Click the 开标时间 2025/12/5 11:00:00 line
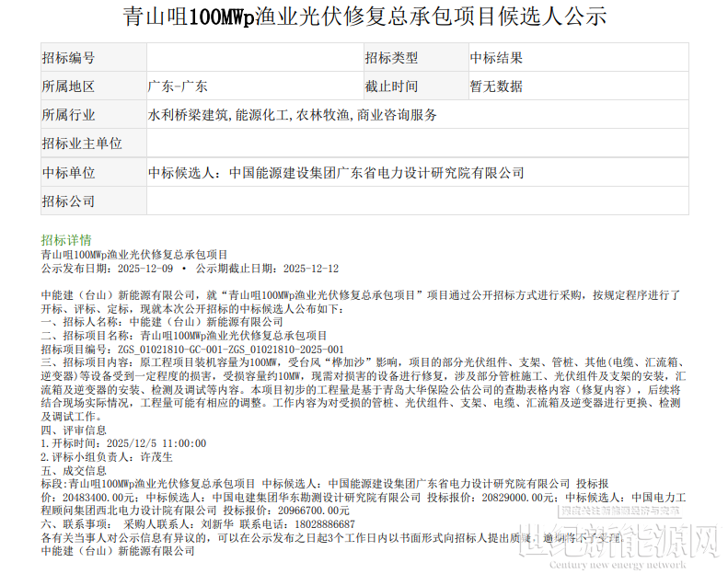Viewport: 728px width, 574px height. click(x=123, y=443)
